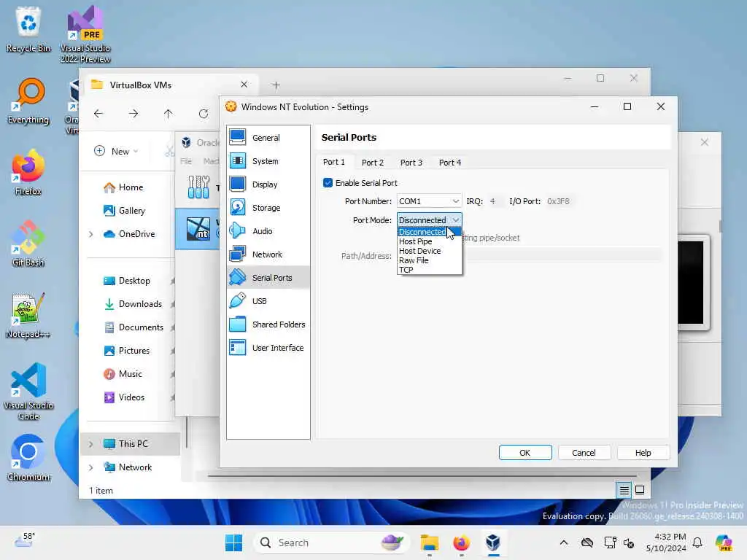Image resolution: width=747 pixels, height=560 pixels.
Task: Open Notepad++ desktop shortcut
Action: pyautogui.click(x=28, y=315)
